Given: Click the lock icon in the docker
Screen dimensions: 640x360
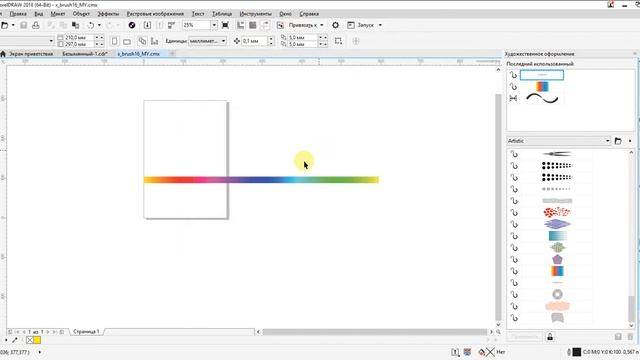Looking at the screenshot, I should click(550, 337).
